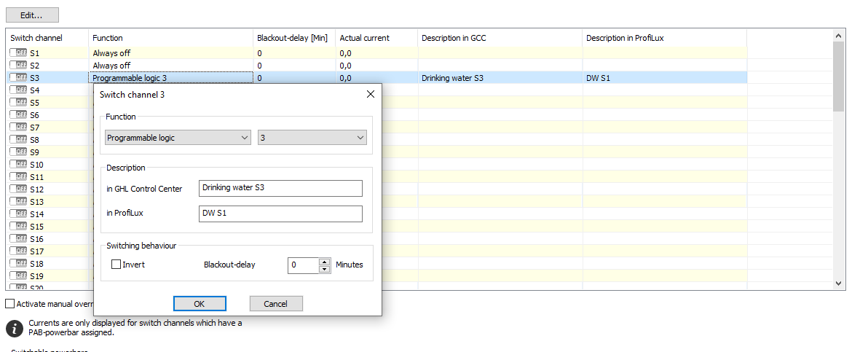Image resolution: width=868 pixels, height=352 pixels.
Task: Open the Programmable logic function dropdown
Action: point(178,138)
